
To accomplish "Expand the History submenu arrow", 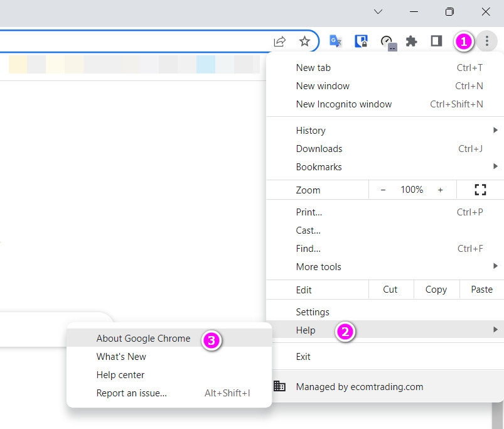I will point(496,130).
